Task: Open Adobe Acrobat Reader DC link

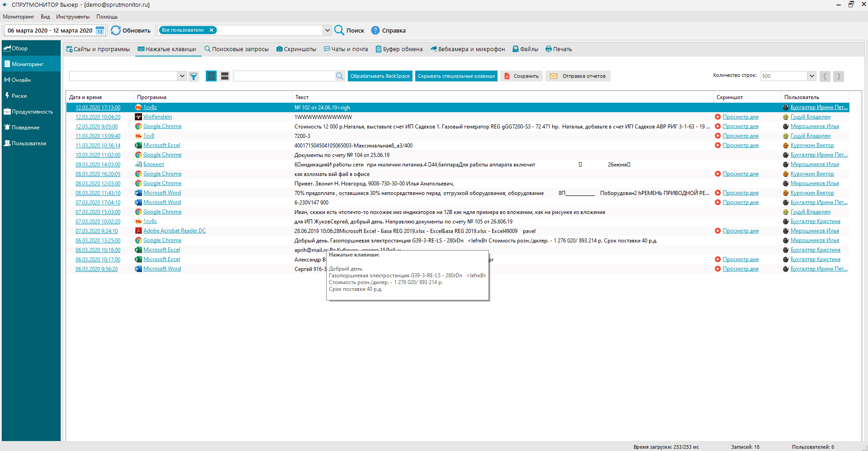Action: (175, 231)
